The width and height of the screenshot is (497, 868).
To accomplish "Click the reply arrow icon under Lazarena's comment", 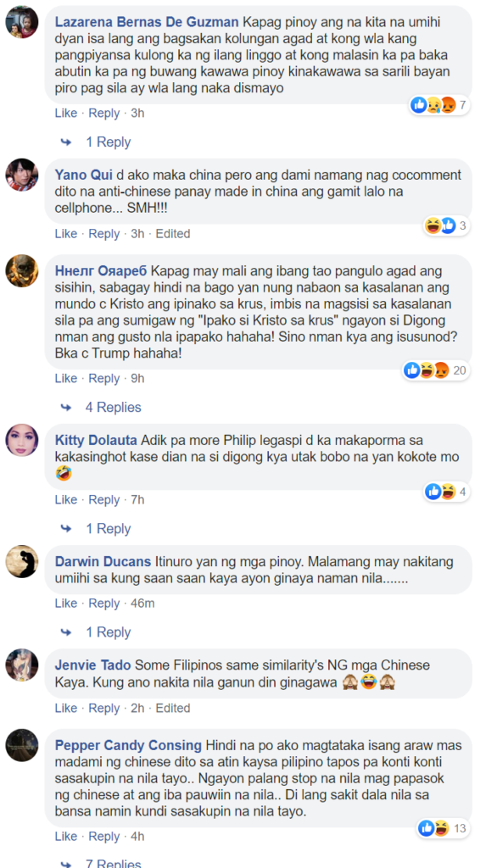I will (66, 142).
